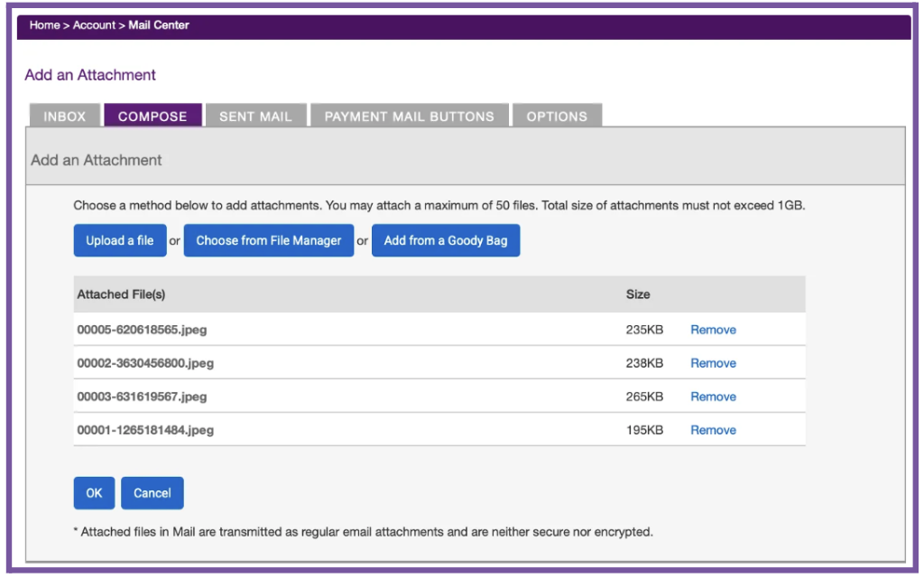The width and height of the screenshot is (924, 578).
Task: Select file name 00001-1265181484.jpeg
Action: (145, 430)
